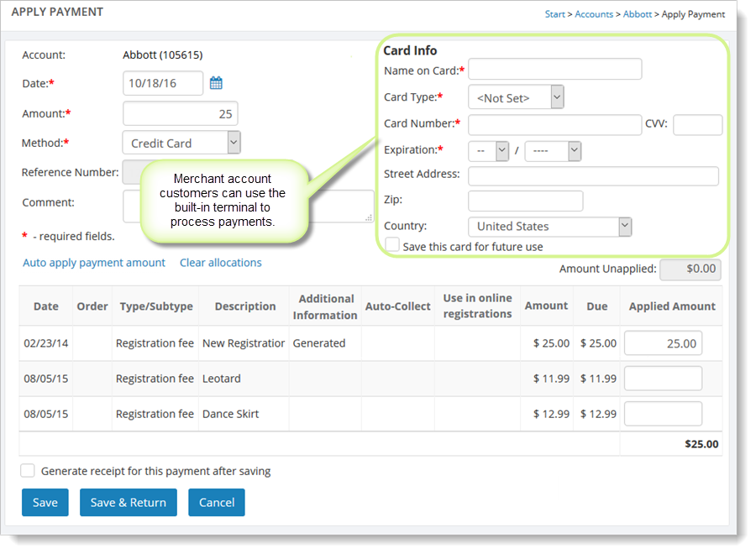
Task: Go to Start in the breadcrumb
Action: tap(554, 14)
